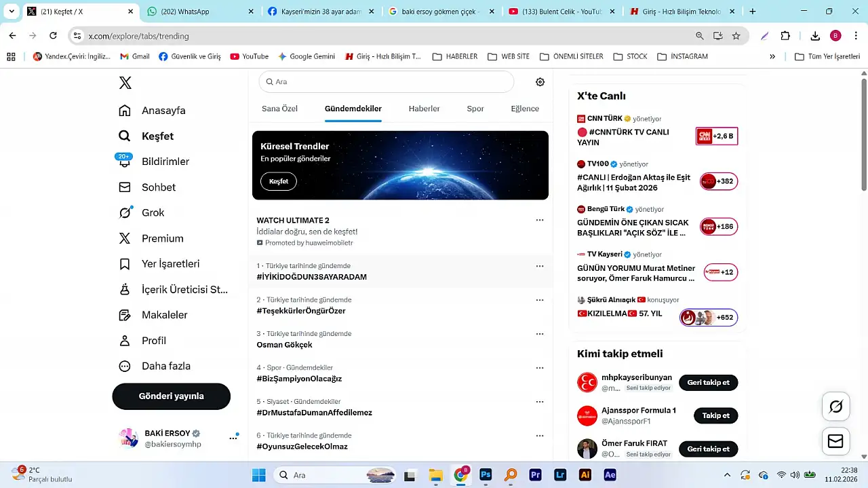868x488 pixels.
Task: Follow Ajansspor Formula 1 with Takip et
Action: [715, 415]
